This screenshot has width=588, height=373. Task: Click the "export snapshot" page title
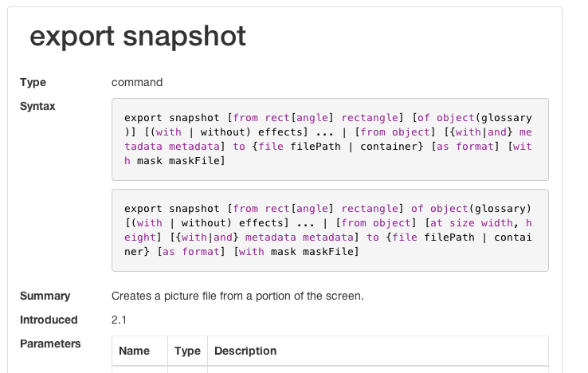(137, 37)
